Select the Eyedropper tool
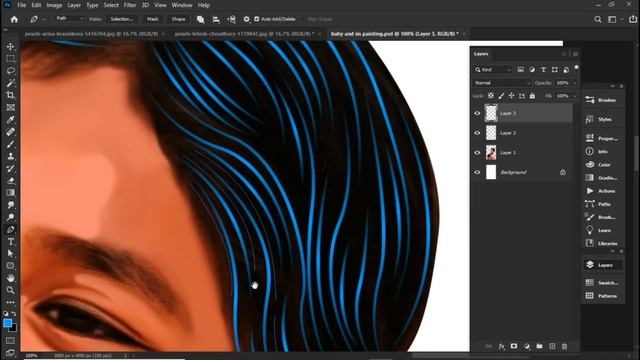Screen dimensions: 640x360 (11, 120)
